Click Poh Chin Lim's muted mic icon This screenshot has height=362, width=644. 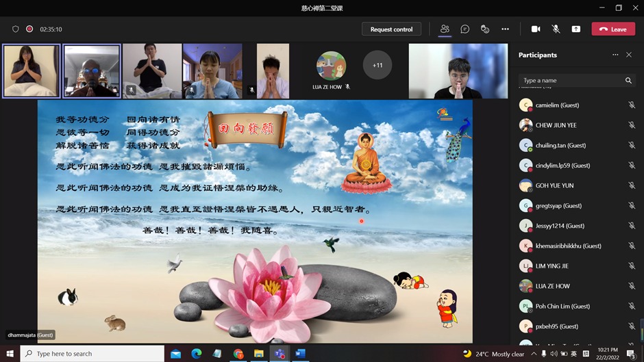tap(632, 306)
